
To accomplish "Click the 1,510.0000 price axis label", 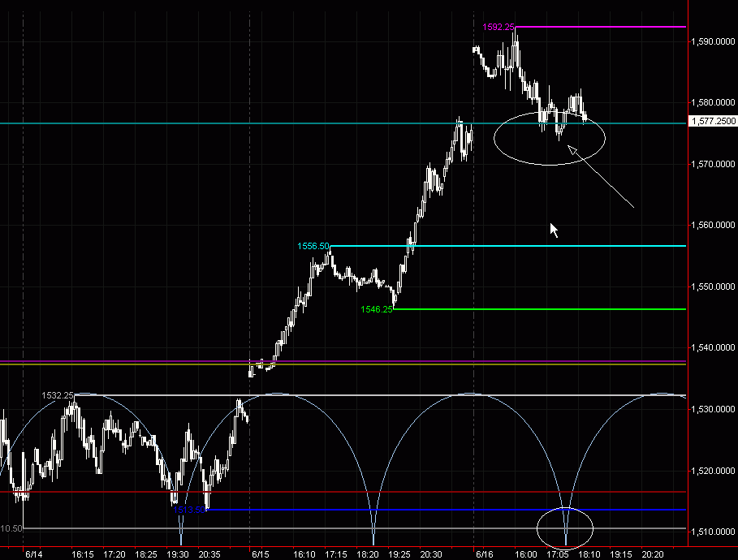I will tap(712, 532).
